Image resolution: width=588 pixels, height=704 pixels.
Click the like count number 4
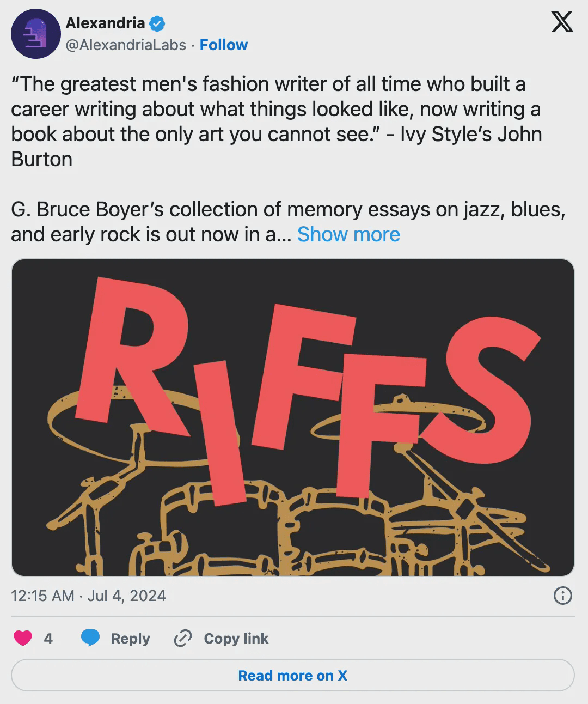(48, 638)
